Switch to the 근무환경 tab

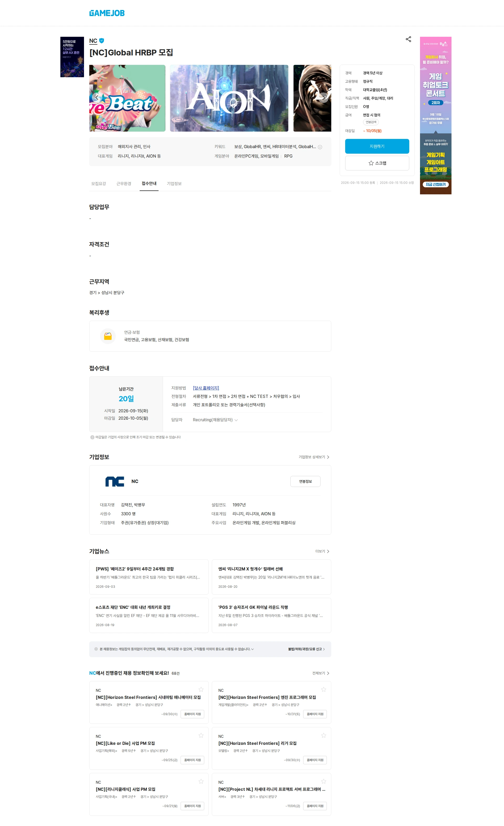[124, 184]
